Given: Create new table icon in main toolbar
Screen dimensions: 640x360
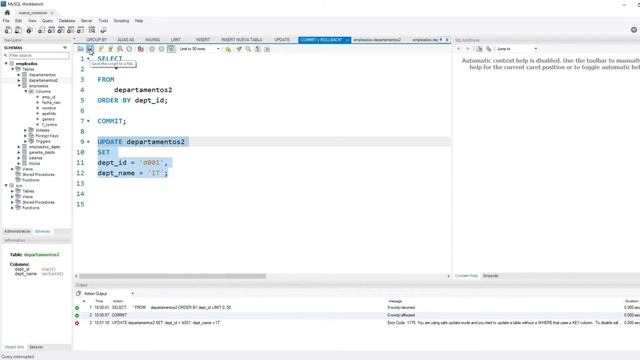Looking at the screenshot, I should tap(51, 30).
